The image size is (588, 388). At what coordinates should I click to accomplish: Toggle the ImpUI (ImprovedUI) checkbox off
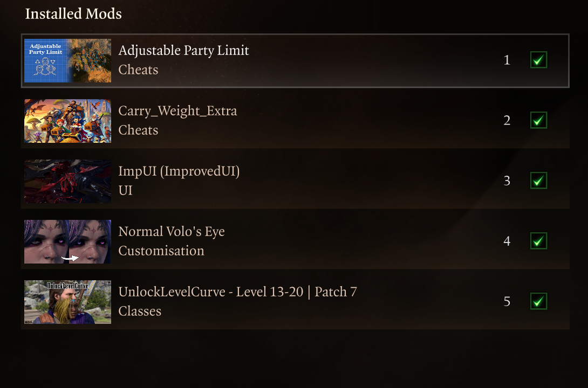coord(538,181)
